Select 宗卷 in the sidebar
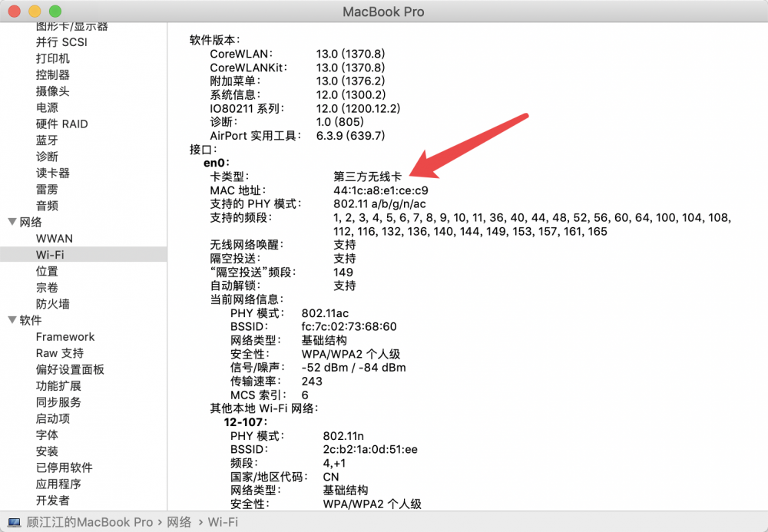Image resolution: width=768 pixels, height=532 pixels. 47,287
